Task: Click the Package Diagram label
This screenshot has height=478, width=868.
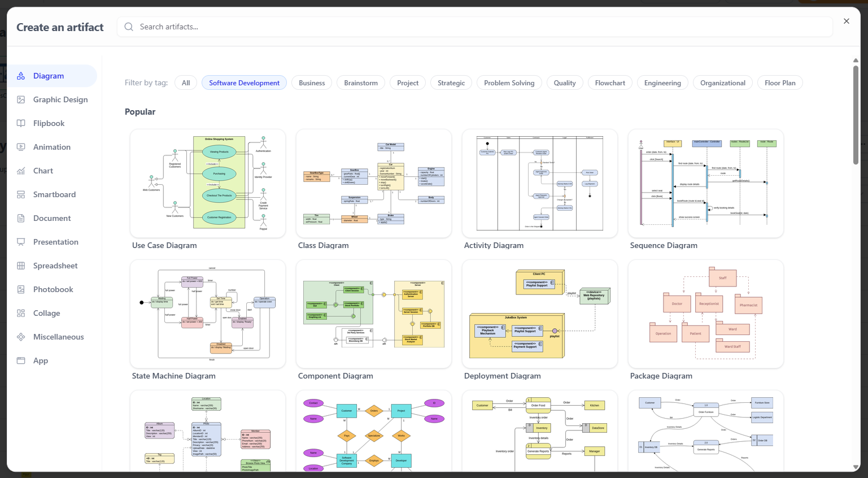Action: [x=661, y=376]
